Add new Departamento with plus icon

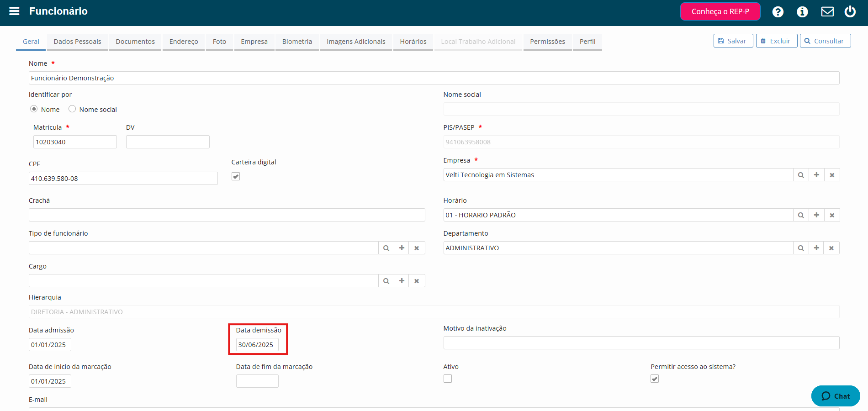[x=816, y=248]
